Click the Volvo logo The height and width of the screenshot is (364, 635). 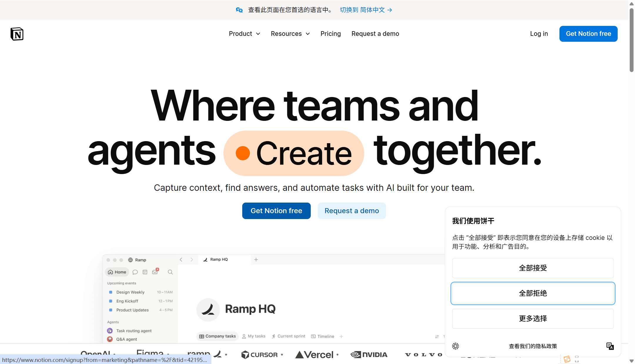424,355
